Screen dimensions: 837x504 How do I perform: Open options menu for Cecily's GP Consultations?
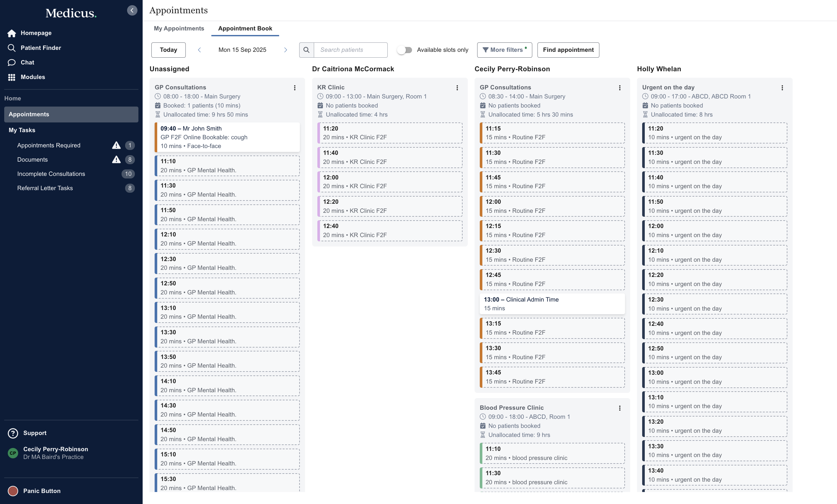[619, 87]
